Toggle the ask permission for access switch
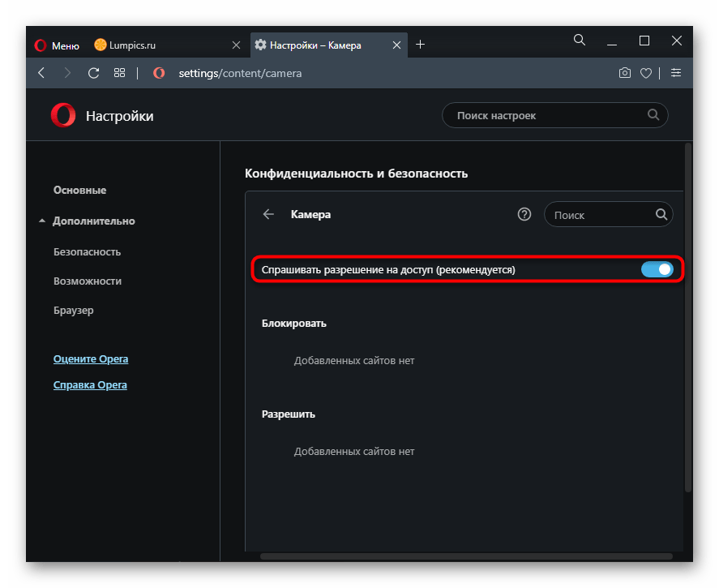719x588 pixels. click(x=657, y=269)
